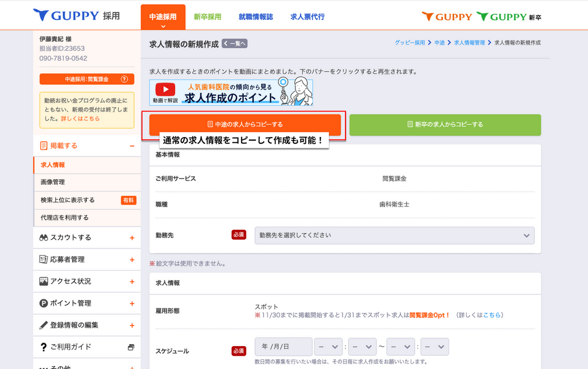Collapse the 掲載する section with minus
The image size is (588, 369).
coord(132,146)
